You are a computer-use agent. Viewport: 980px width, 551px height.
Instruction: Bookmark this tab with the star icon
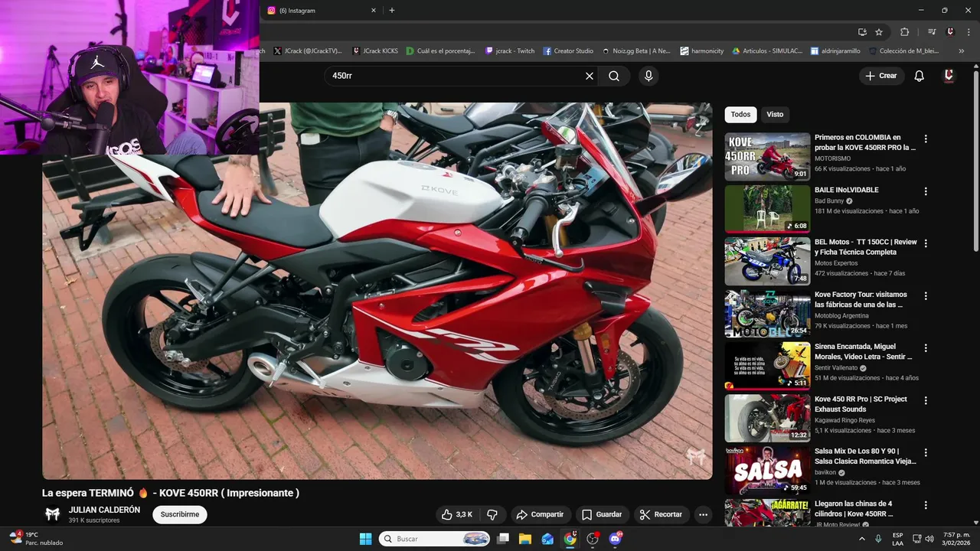(879, 32)
